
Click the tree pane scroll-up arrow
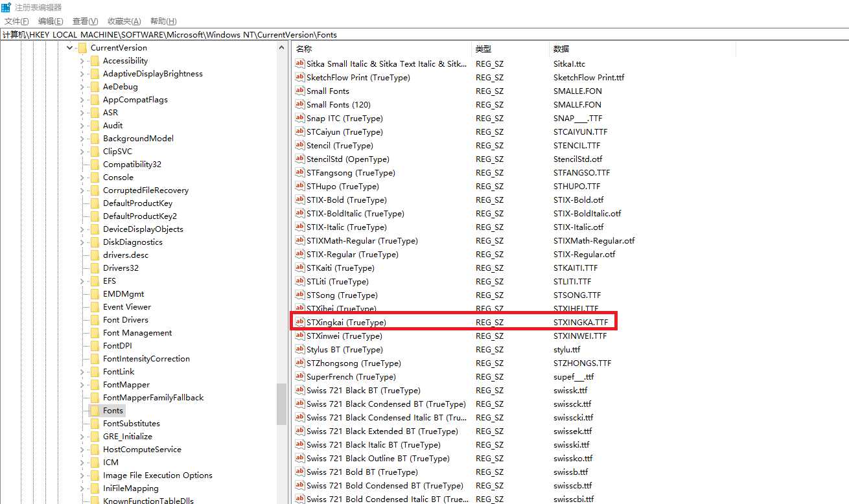tap(281, 47)
